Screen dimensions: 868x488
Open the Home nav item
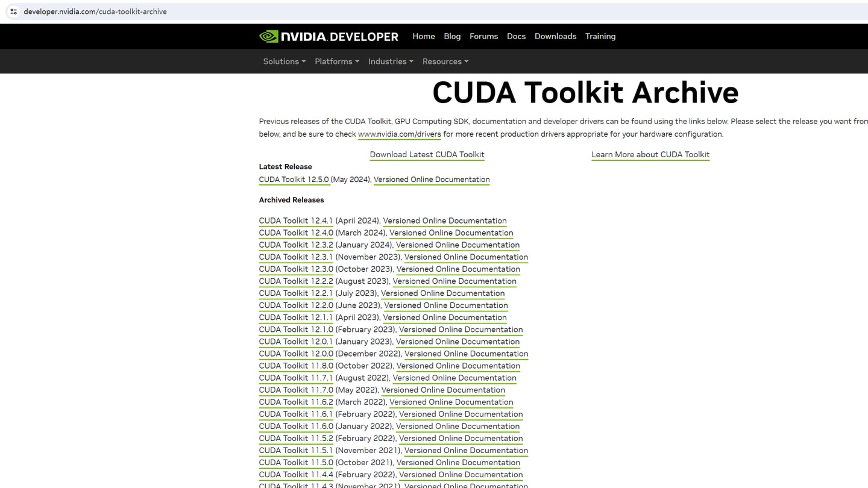pos(424,36)
